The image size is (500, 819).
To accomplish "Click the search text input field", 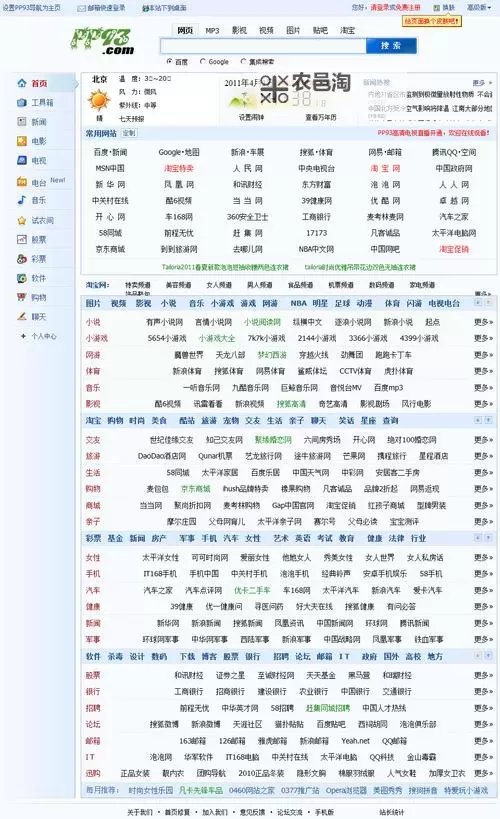I will pos(263,46).
